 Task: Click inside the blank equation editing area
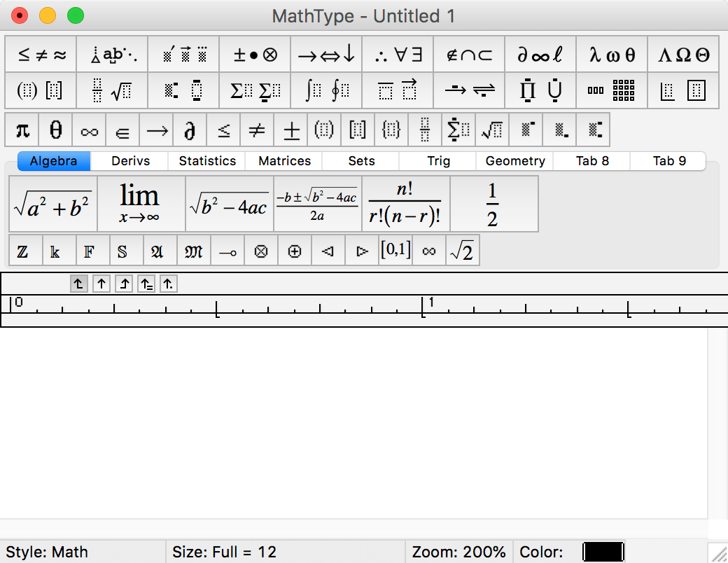353,423
